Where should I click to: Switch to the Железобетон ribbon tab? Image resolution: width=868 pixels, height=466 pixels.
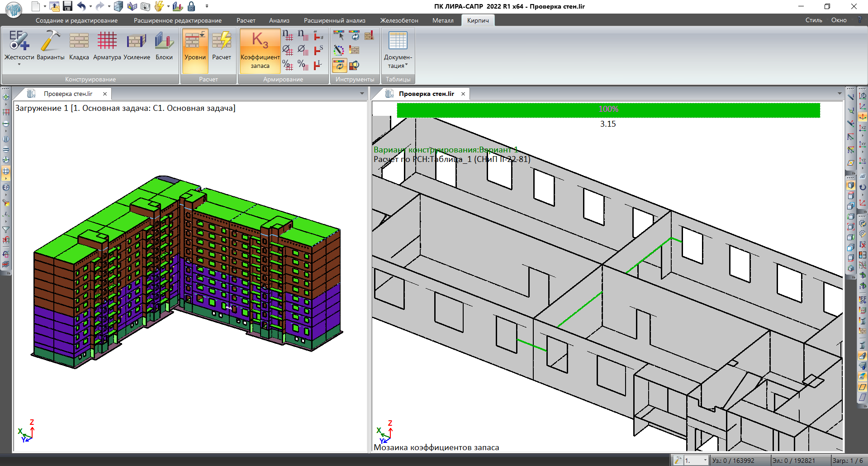click(399, 20)
